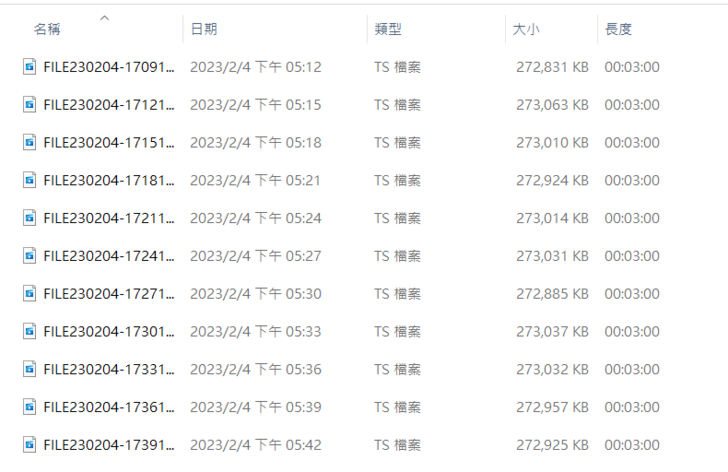
Task: Click the file icon of FILE230204-17391
Action: [29, 445]
